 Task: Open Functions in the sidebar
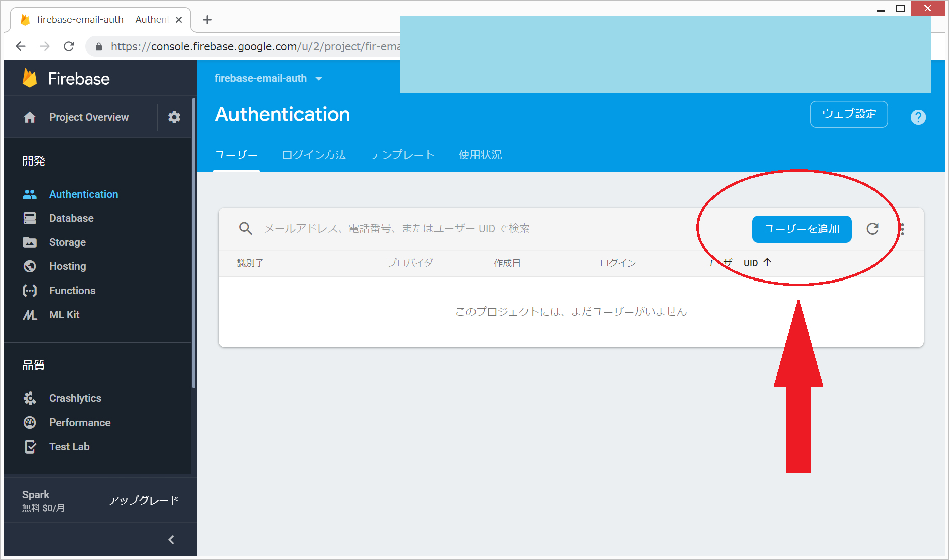(72, 291)
